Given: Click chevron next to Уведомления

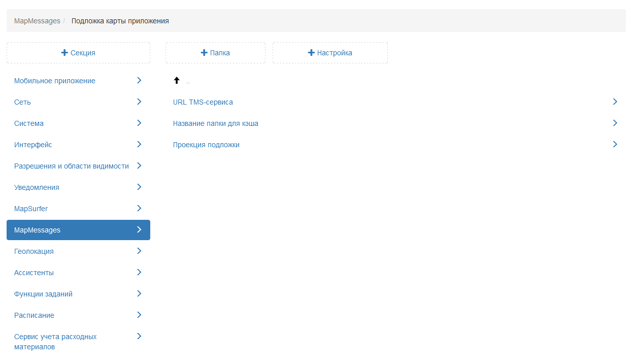Looking at the screenshot, I should pos(139,187).
